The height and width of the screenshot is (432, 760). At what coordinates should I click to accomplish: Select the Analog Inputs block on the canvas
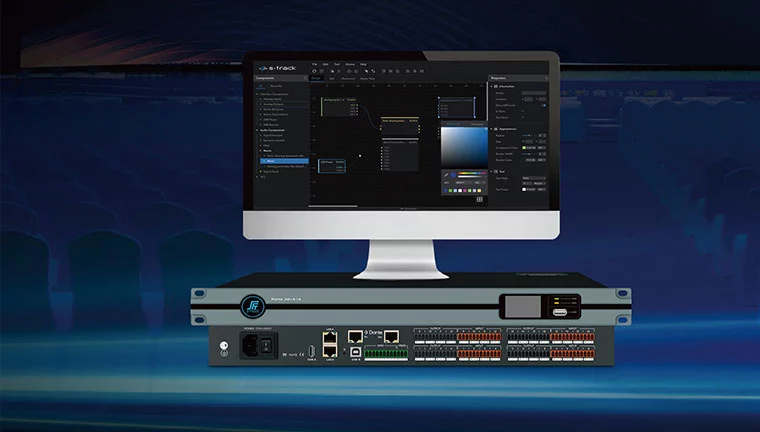click(x=339, y=107)
